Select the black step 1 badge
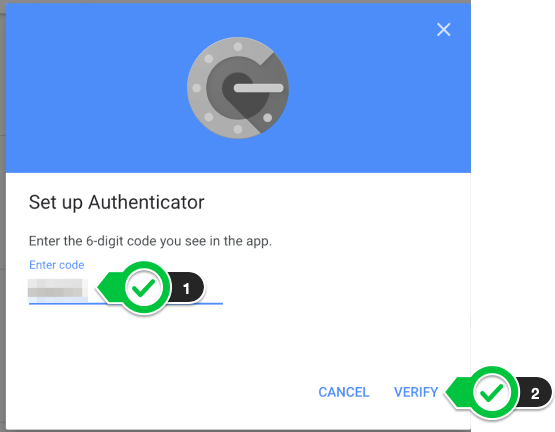The height and width of the screenshot is (432, 555). [187, 288]
